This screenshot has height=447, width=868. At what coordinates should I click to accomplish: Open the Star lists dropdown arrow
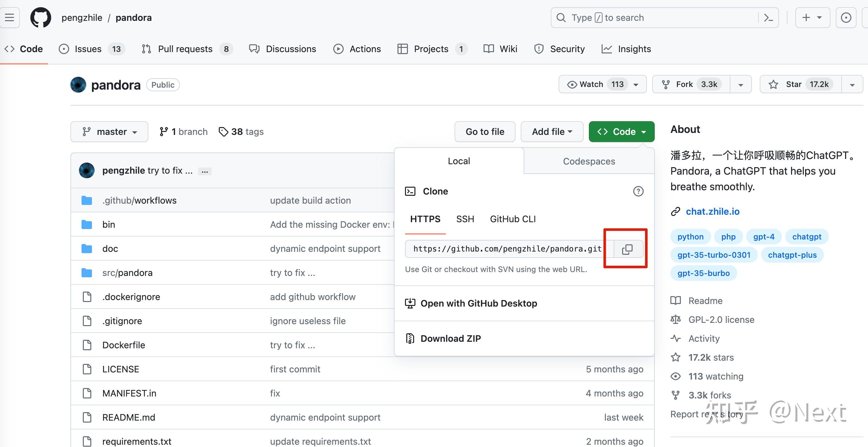tap(852, 85)
